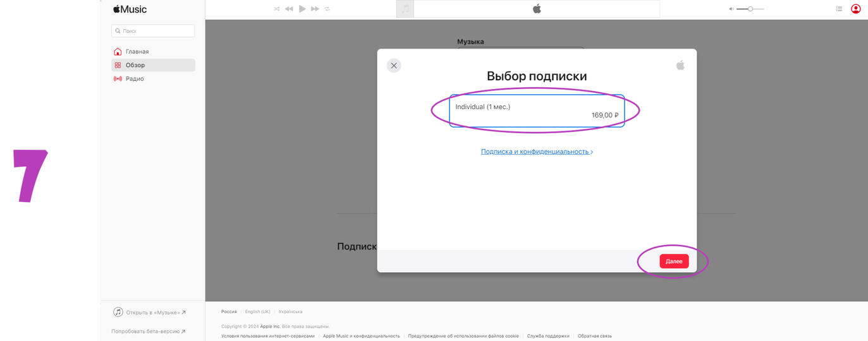Image resolution: width=868 pixels, height=341 pixels.
Task: Open Служба поддержки link
Action: coord(548,336)
